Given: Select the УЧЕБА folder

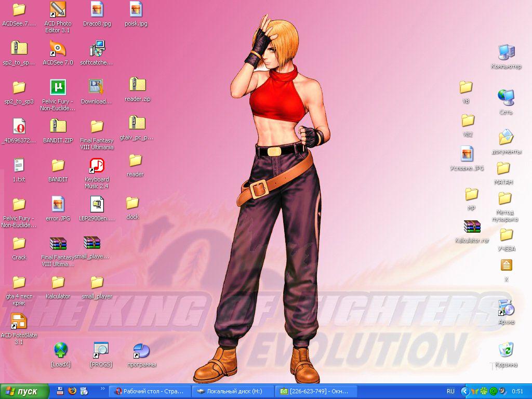Looking at the screenshot, I should [506, 235].
